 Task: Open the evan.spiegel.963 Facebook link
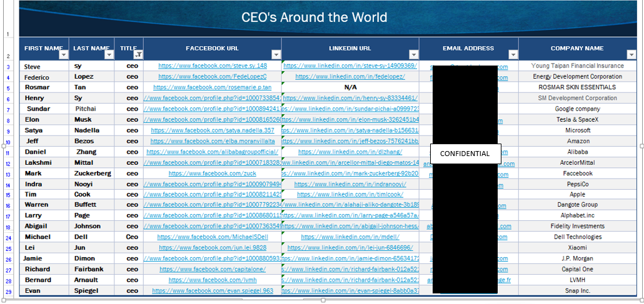(213, 290)
